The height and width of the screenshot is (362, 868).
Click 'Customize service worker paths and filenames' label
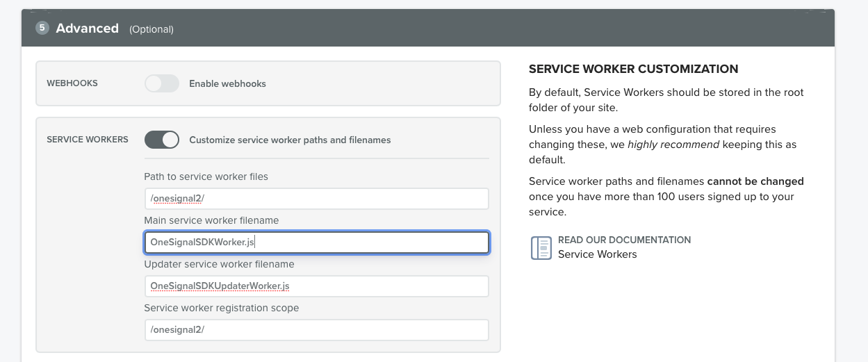(290, 140)
